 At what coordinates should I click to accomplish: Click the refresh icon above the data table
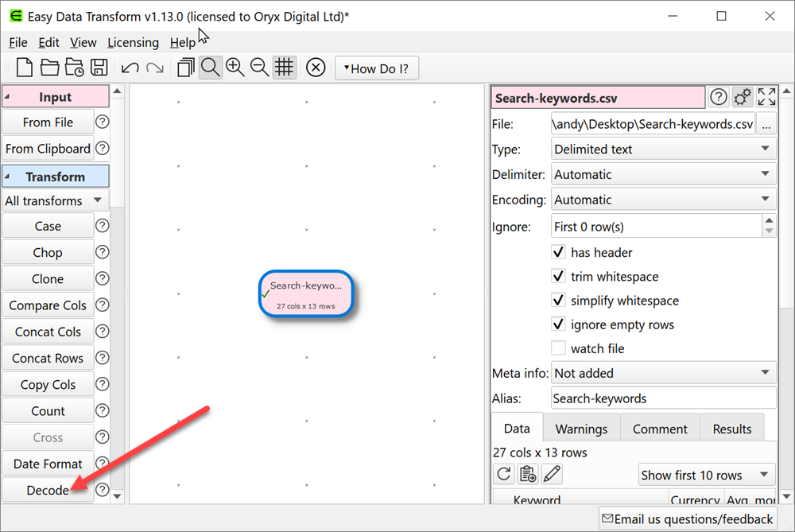pos(504,474)
